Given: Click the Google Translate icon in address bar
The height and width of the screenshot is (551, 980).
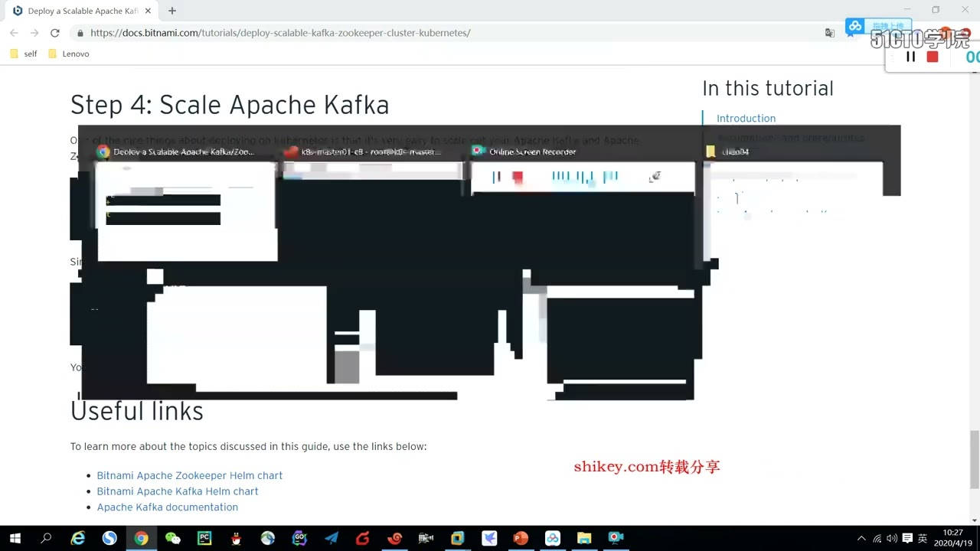Looking at the screenshot, I should pyautogui.click(x=829, y=33).
